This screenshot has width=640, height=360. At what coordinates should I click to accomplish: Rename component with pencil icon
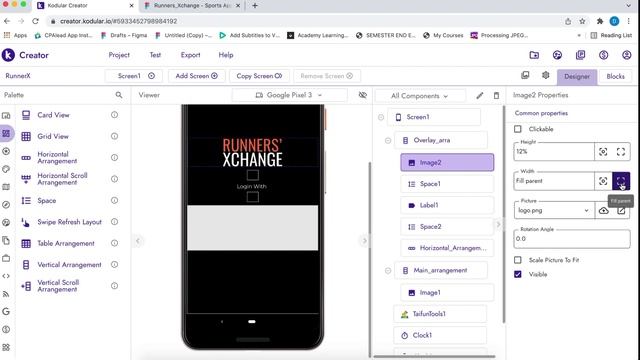(x=480, y=96)
